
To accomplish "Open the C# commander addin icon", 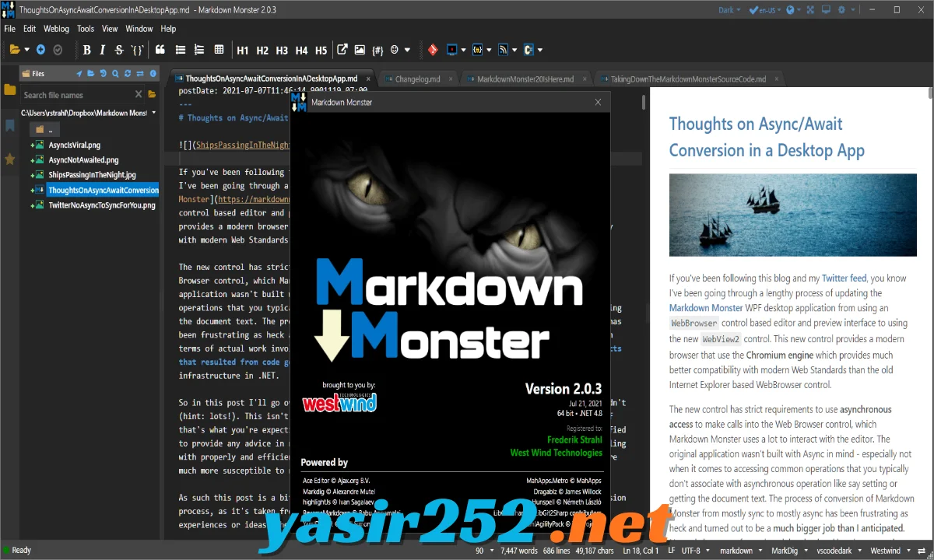I will click(528, 50).
